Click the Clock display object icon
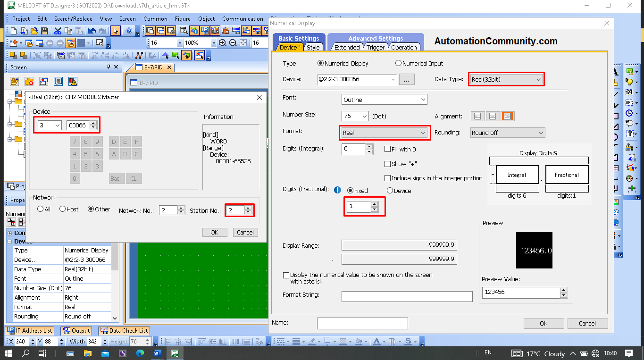The image size is (644, 360). pos(629,113)
